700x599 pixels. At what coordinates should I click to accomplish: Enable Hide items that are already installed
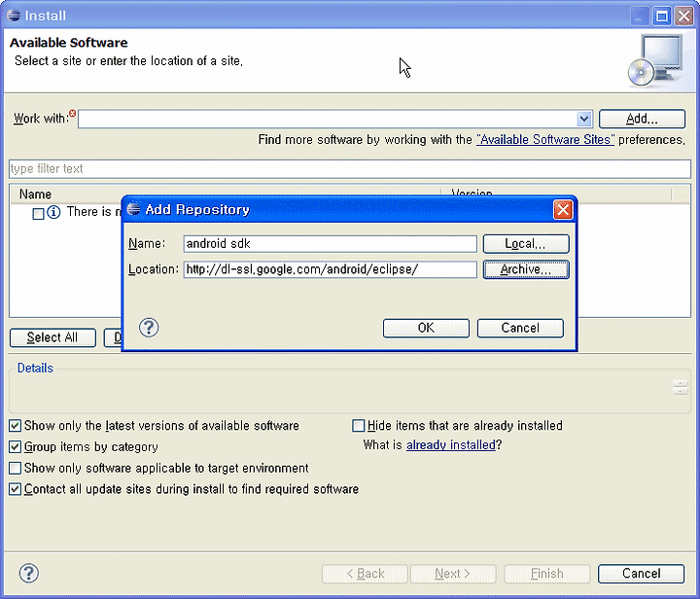pyautogui.click(x=359, y=425)
